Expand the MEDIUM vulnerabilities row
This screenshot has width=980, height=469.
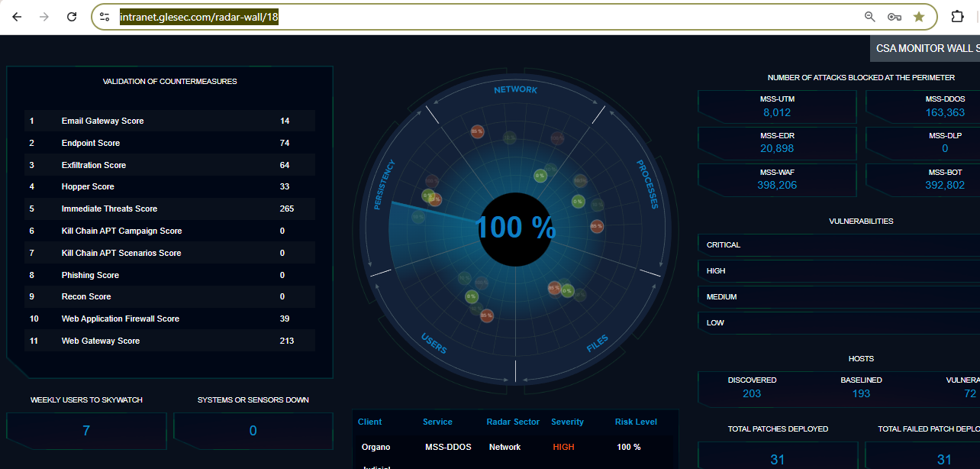pos(838,297)
